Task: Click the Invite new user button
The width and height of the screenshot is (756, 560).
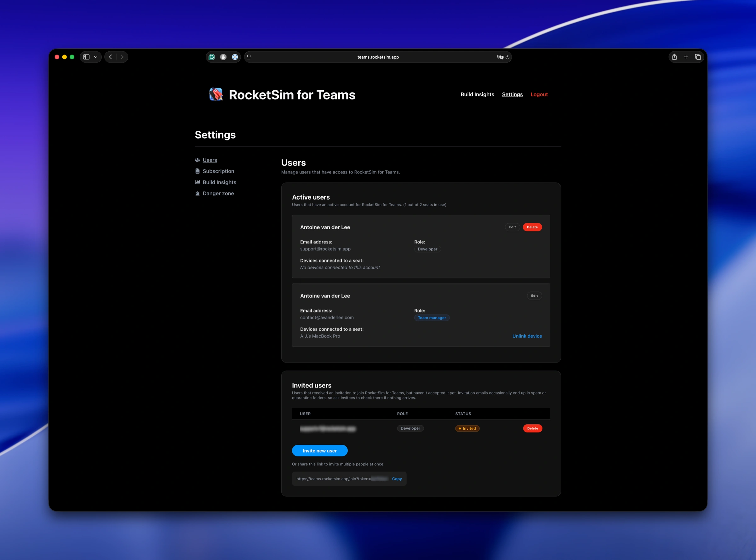Action: [319, 450]
